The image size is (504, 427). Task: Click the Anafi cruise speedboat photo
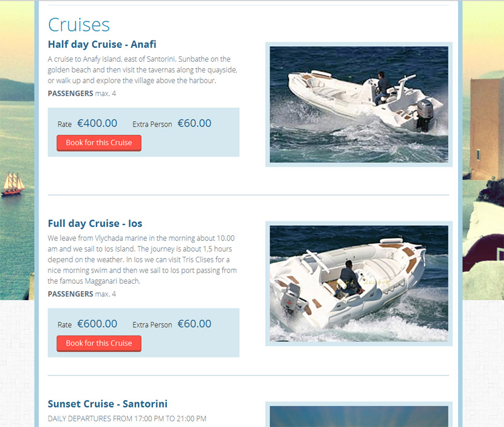(358, 105)
